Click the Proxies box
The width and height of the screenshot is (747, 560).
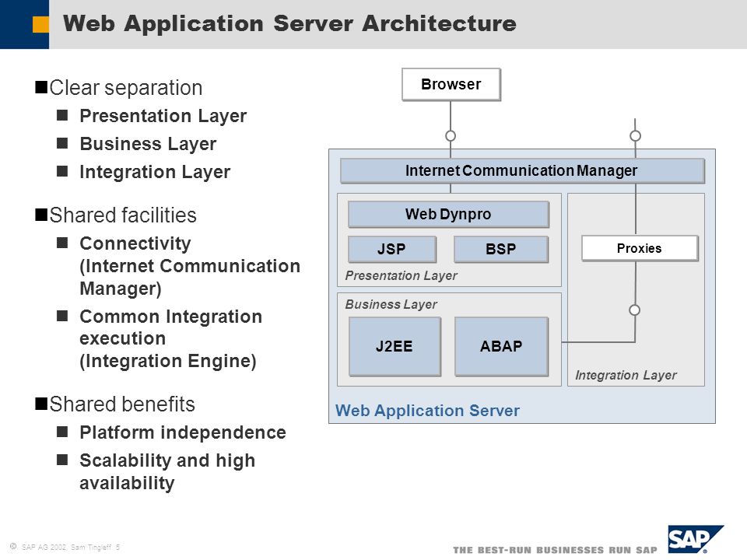pos(640,248)
